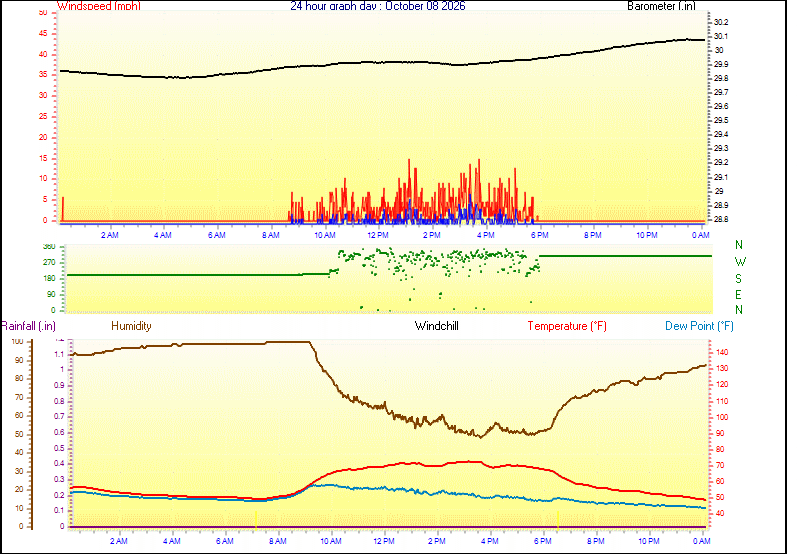Click the S wind direction letter

pos(738,279)
